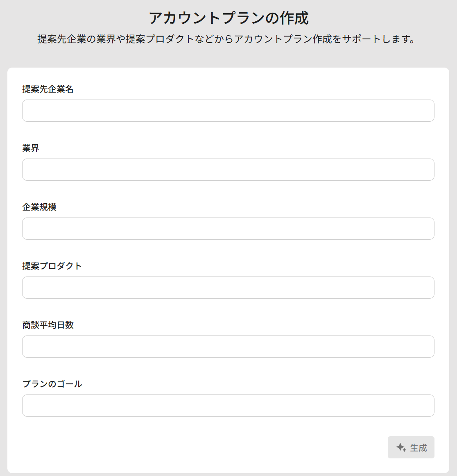Click the 提案先企業名 field label
The image size is (457, 476).
(48, 89)
